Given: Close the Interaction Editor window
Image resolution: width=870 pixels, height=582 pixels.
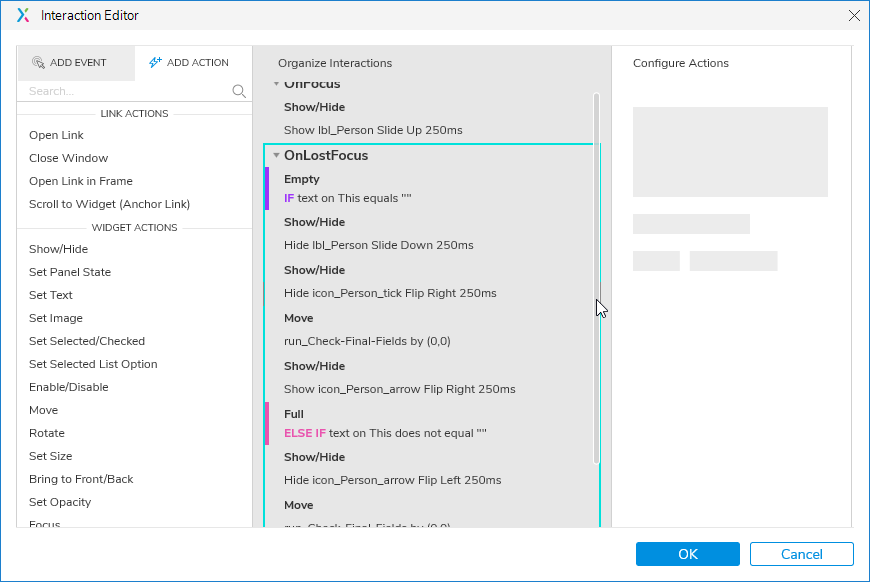Looking at the screenshot, I should pyautogui.click(x=853, y=15).
